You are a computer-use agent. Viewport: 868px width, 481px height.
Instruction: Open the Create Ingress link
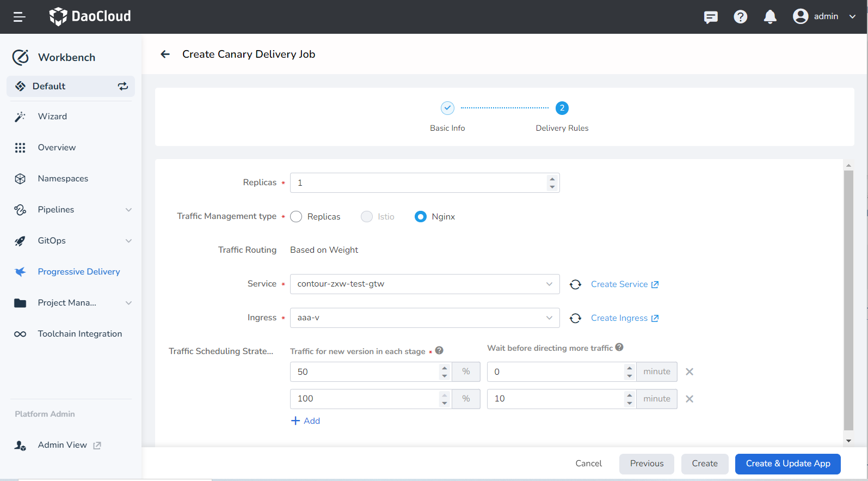click(624, 318)
